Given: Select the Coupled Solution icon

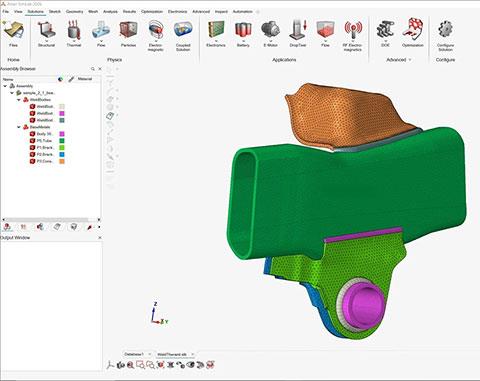Looking at the screenshot, I should point(183,35).
